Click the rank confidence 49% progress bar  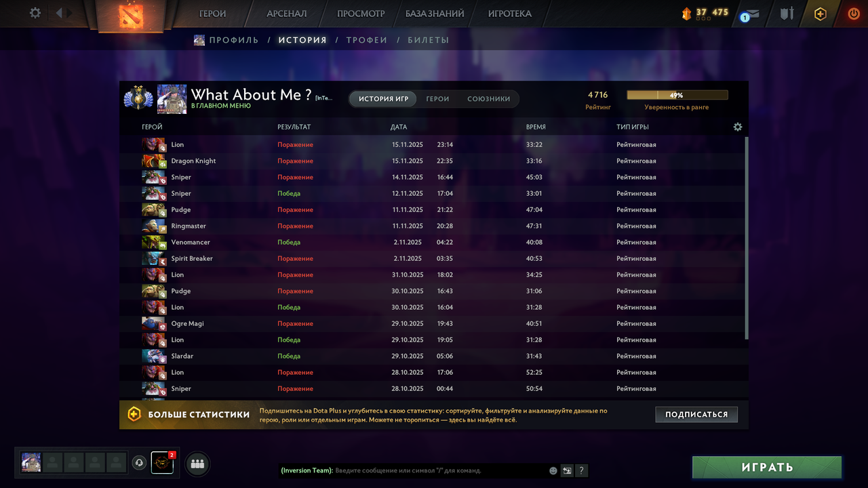click(x=677, y=96)
